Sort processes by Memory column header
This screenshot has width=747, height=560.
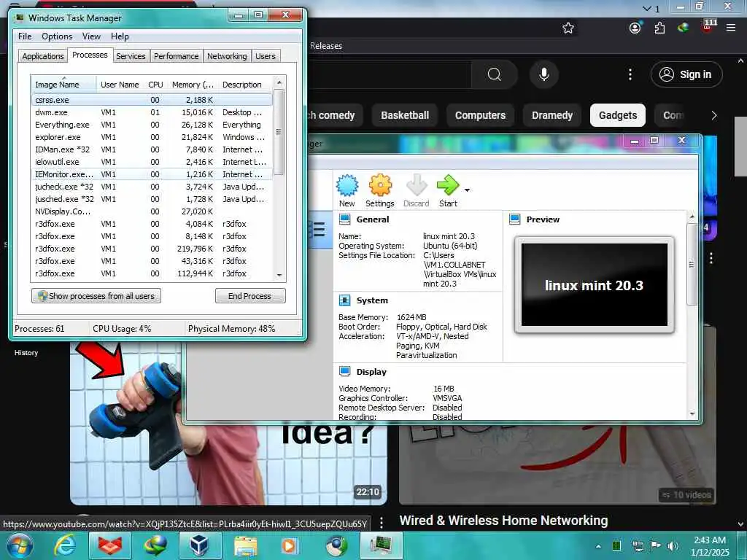[193, 85]
